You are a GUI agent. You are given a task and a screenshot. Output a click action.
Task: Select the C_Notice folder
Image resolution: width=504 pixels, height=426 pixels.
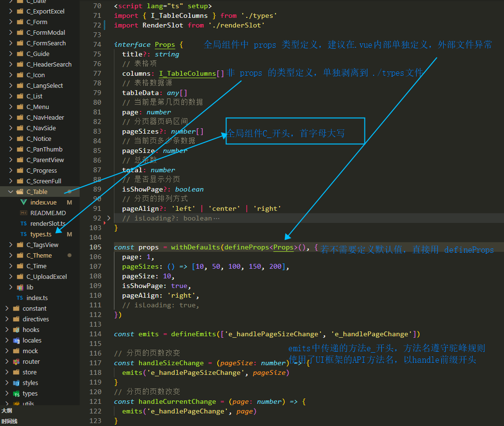[x=40, y=138]
